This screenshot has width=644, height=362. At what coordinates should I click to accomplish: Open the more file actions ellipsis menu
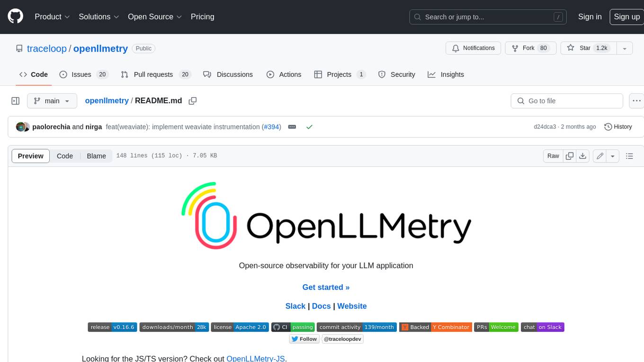636,101
